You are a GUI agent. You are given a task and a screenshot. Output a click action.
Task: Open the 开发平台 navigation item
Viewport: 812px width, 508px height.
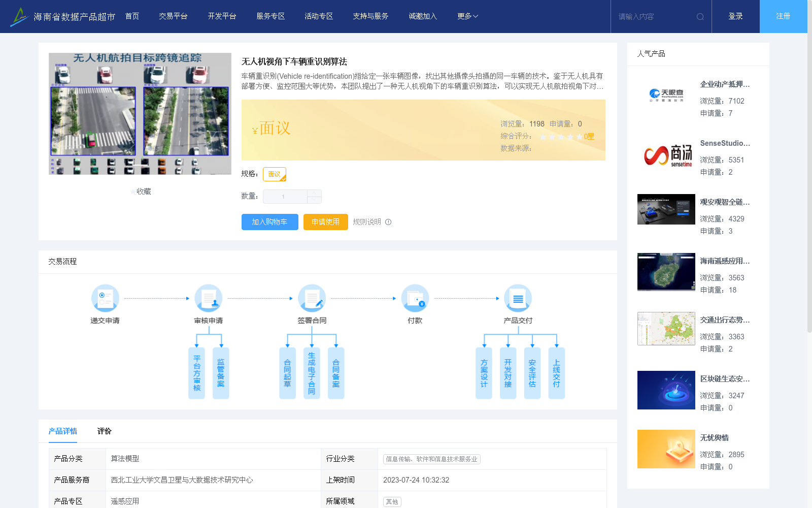tap(222, 16)
